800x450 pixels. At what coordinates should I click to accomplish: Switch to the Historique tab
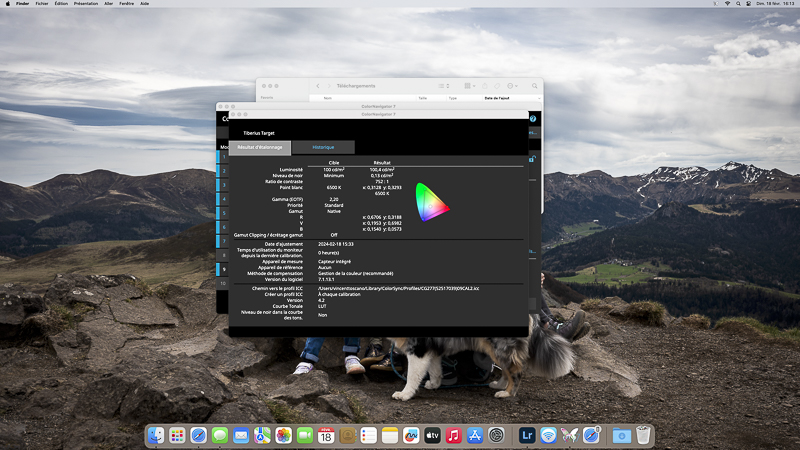(x=322, y=147)
